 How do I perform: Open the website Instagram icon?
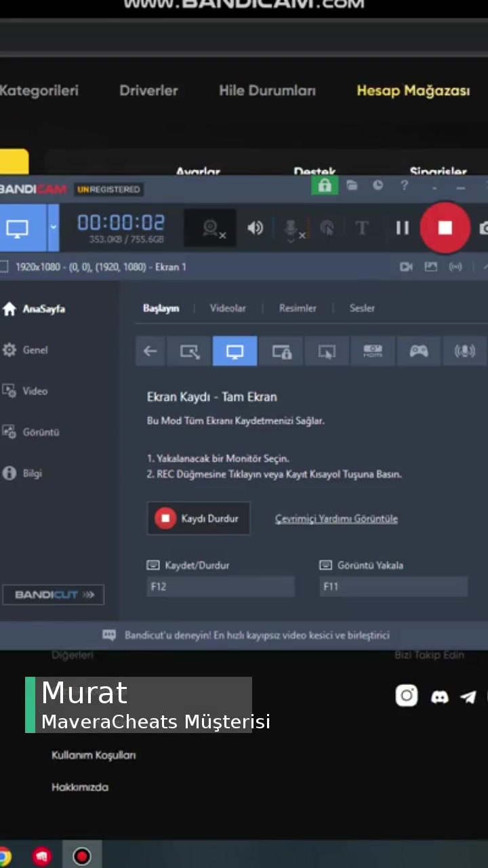(x=407, y=696)
